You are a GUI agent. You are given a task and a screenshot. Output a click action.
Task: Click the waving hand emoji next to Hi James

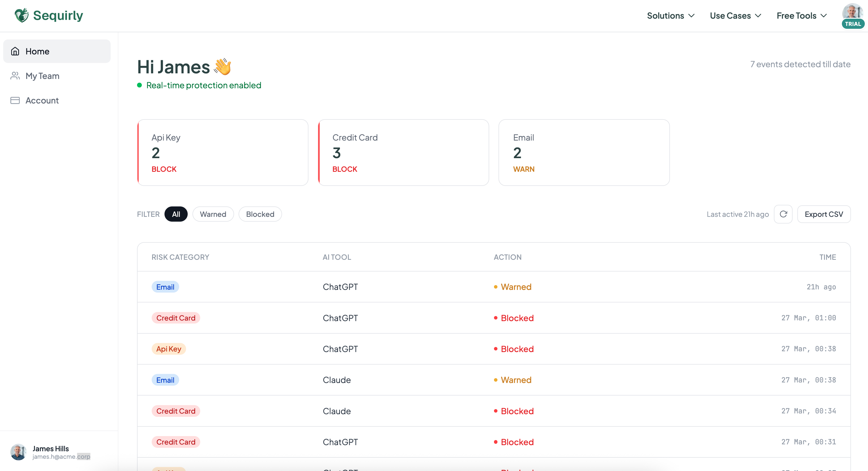(222, 66)
